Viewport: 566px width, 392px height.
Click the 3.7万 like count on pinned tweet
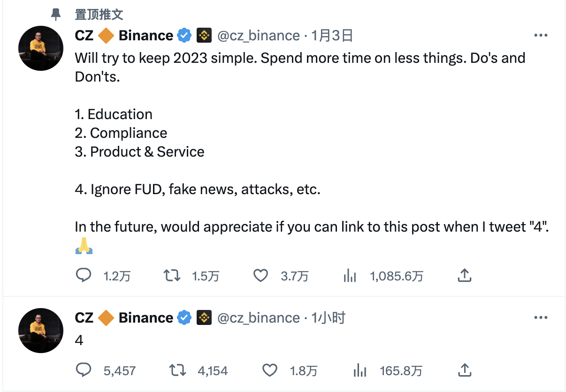(294, 276)
